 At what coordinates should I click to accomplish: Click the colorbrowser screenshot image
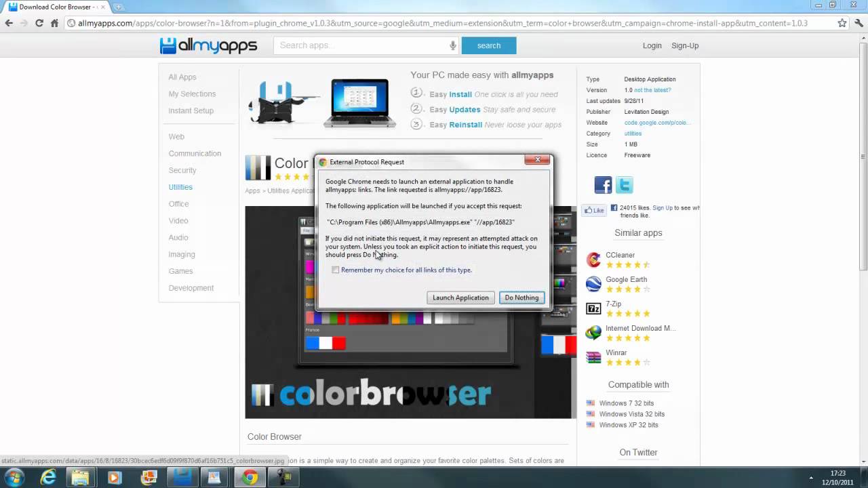(408, 312)
